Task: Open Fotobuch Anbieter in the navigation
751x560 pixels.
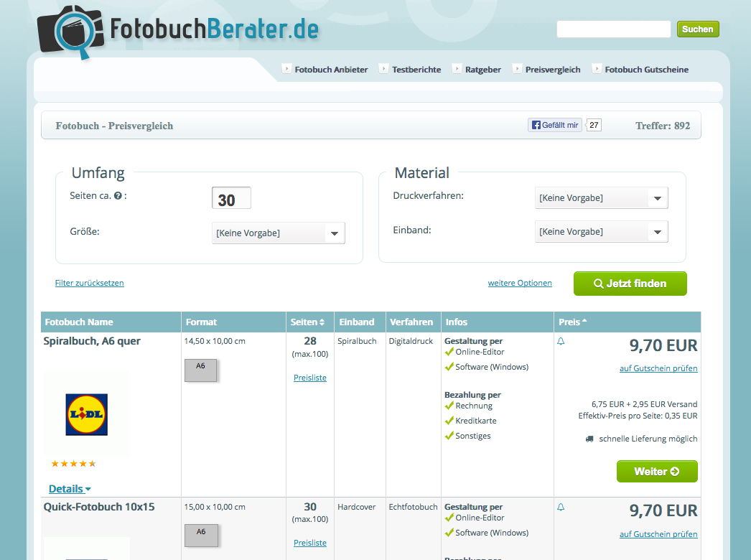Action: 331,70
